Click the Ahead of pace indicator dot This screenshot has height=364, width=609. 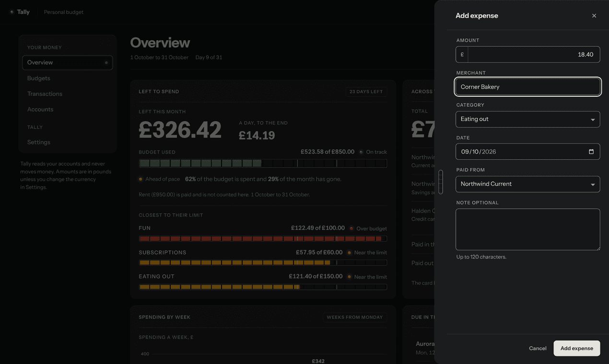[141, 179]
